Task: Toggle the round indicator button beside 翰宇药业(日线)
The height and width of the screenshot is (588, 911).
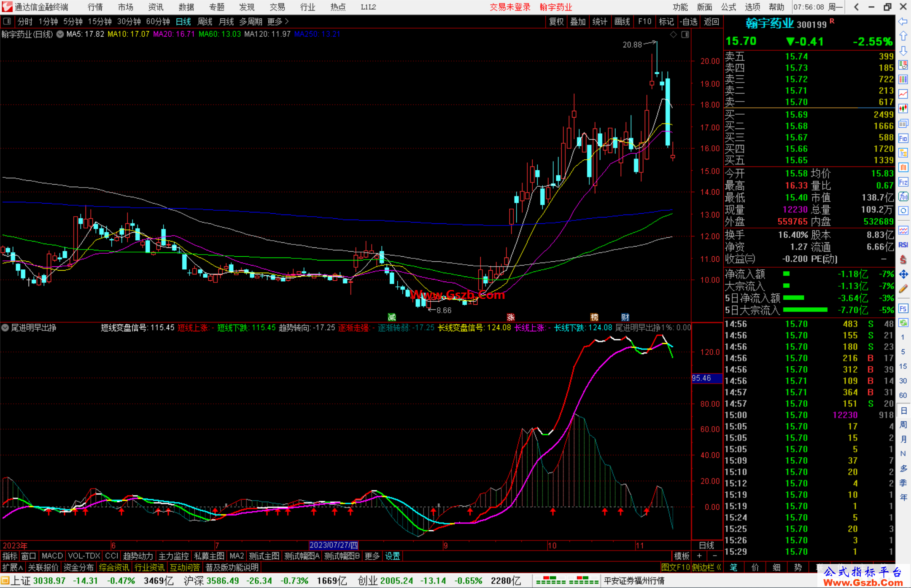Action: [x=60, y=34]
